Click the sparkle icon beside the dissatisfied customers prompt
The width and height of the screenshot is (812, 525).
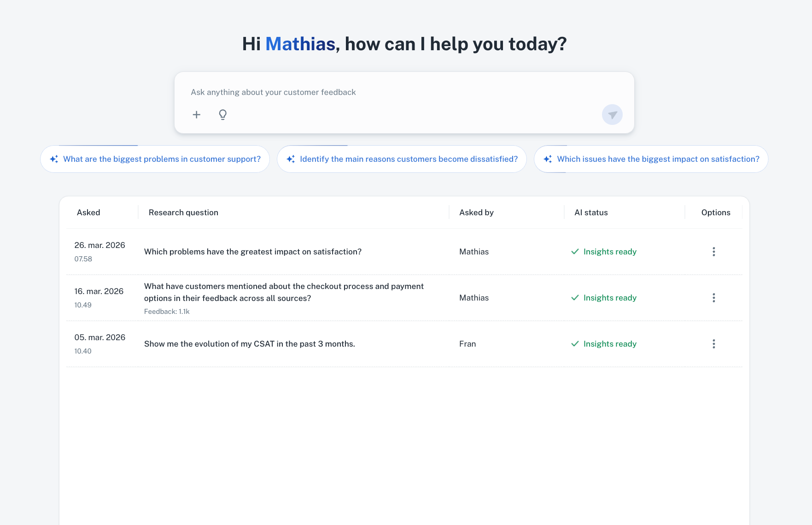290,159
